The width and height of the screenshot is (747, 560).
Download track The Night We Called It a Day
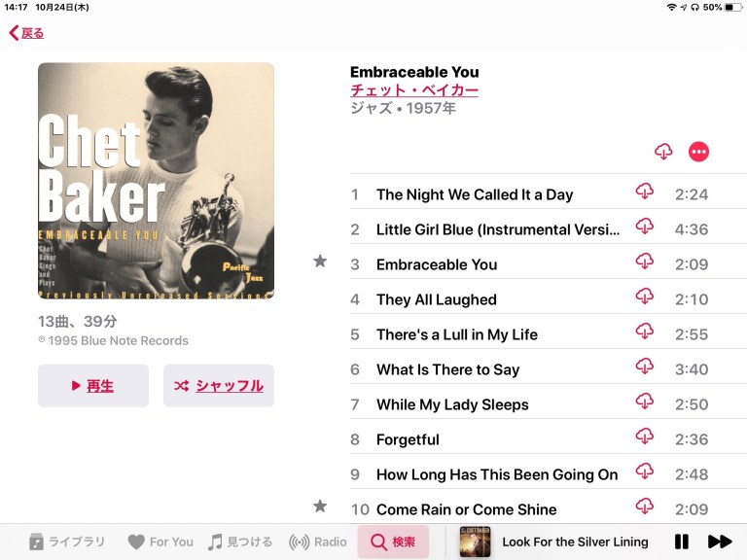645,192
